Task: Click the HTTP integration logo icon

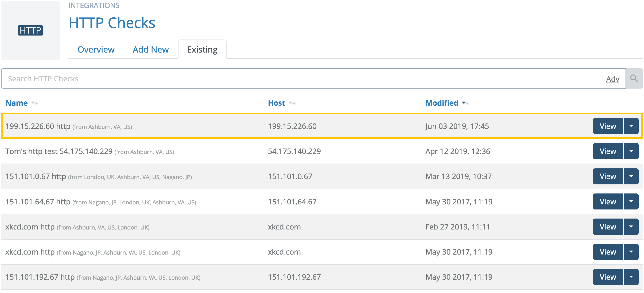Action: point(30,30)
